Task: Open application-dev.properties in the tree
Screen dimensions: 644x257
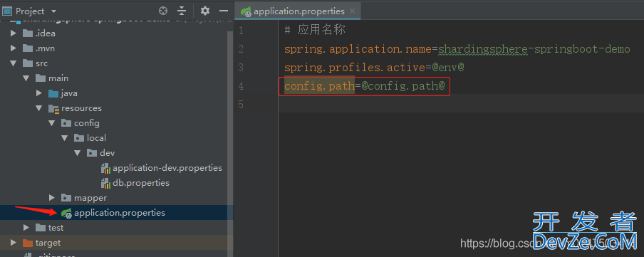Action: [x=167, y=168]
